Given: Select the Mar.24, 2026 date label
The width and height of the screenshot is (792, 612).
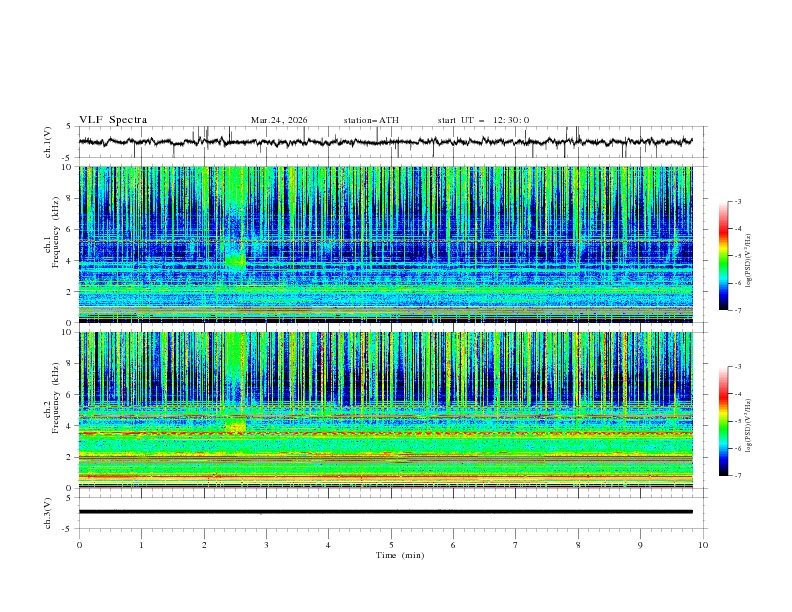Looking at the screenshot, I should [x=279, y=120].
